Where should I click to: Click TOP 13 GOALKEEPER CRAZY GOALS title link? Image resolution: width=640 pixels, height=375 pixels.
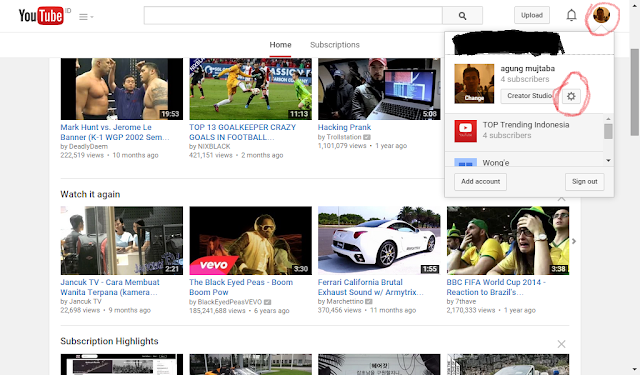click(x=242, y=132)
